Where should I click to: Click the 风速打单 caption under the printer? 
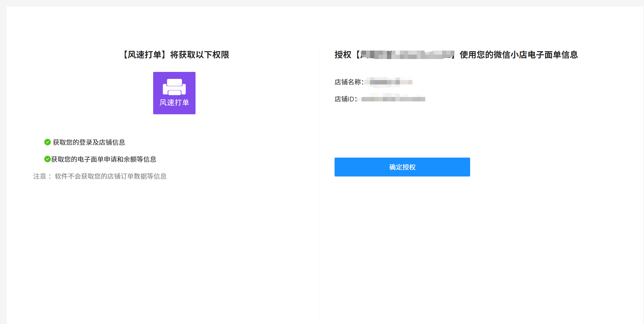pyautogui.click(x=174, y=103)
